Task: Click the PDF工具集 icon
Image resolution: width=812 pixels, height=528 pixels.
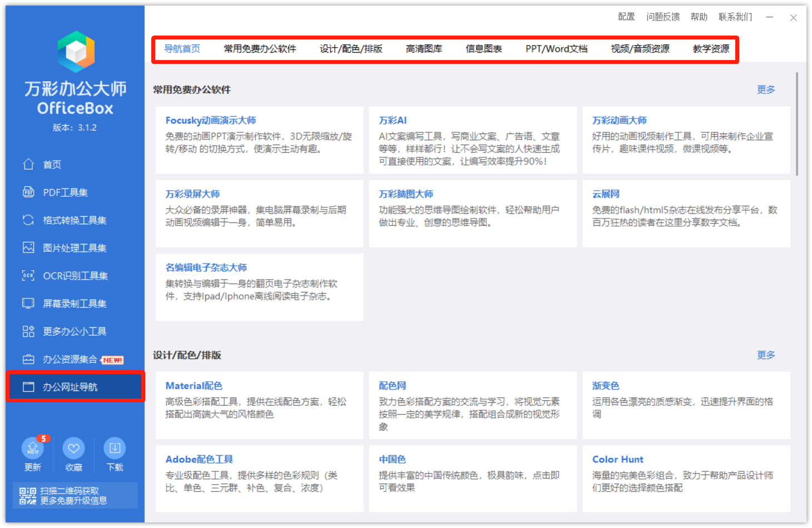Action: [x=28, y=192]
